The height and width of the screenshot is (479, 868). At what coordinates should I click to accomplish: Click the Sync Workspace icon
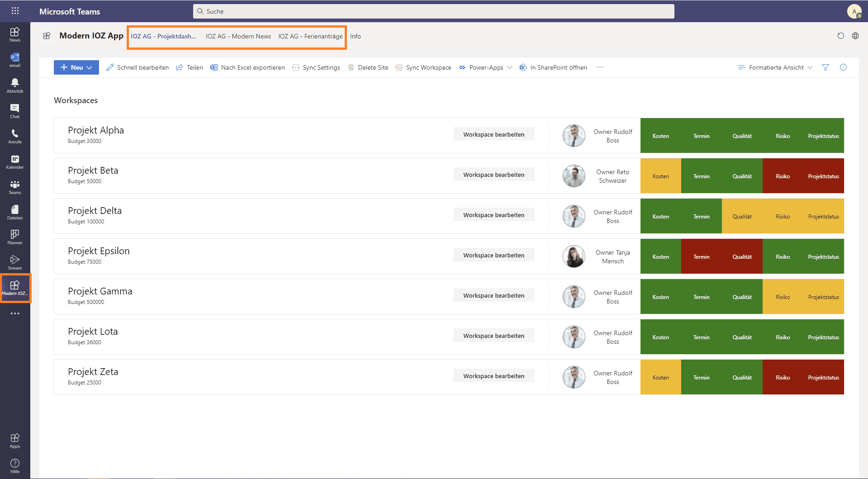click(398, 67)
